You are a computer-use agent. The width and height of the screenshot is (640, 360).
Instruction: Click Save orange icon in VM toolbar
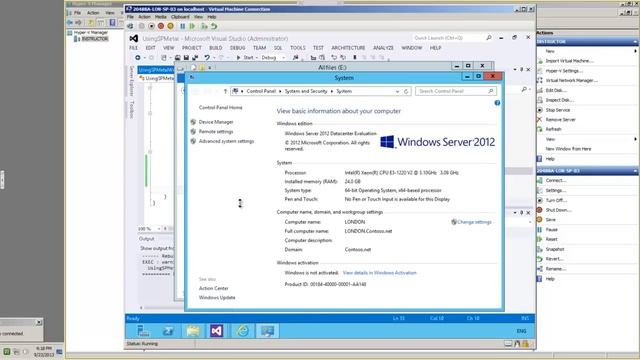171,26
